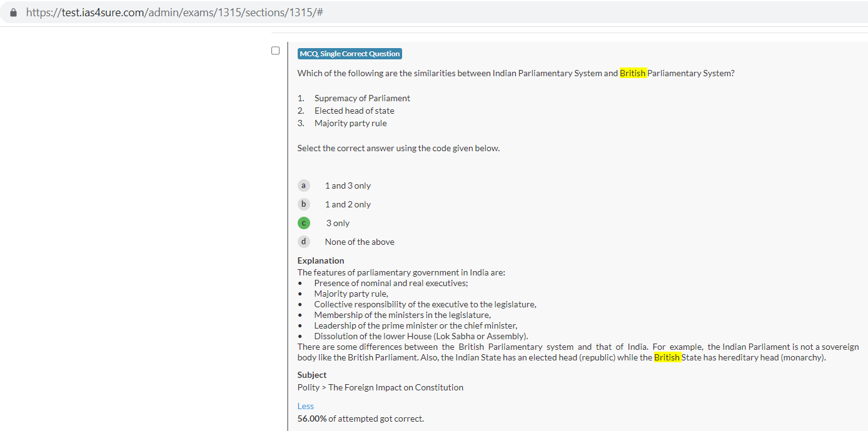Collapse details using the Less link
The width and height of the screenshot is (868, 431).
pyautogui.click(x=305, y=406)
